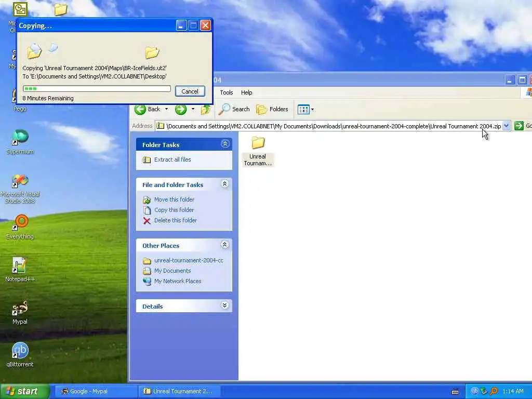Click the copy progress bar

[97, 88]
